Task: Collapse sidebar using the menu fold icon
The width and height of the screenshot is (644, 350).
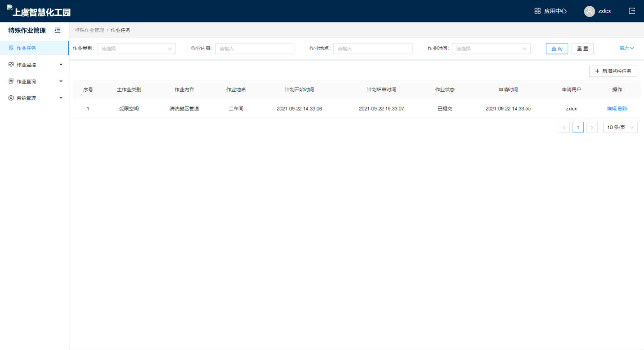Action: coord(57,31)
